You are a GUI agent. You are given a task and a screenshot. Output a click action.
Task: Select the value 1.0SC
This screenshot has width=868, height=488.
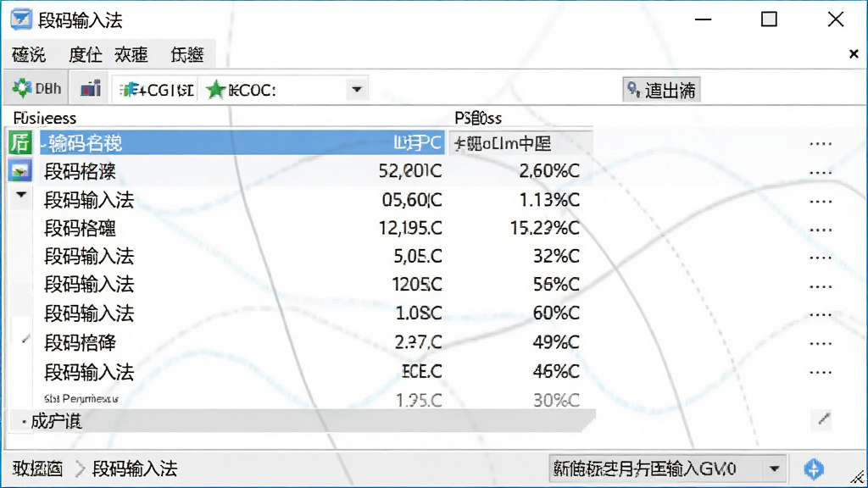[x=419, y=313]
